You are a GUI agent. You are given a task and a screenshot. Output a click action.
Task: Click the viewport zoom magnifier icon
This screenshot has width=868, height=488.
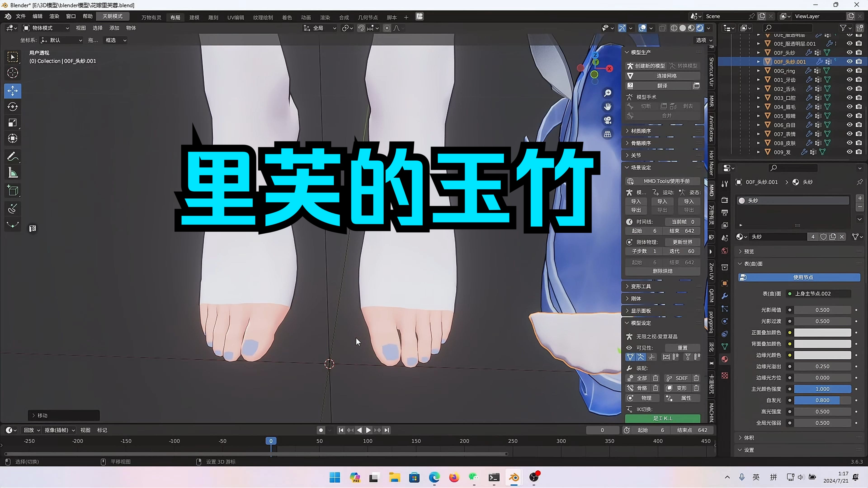tap(608, 93)
